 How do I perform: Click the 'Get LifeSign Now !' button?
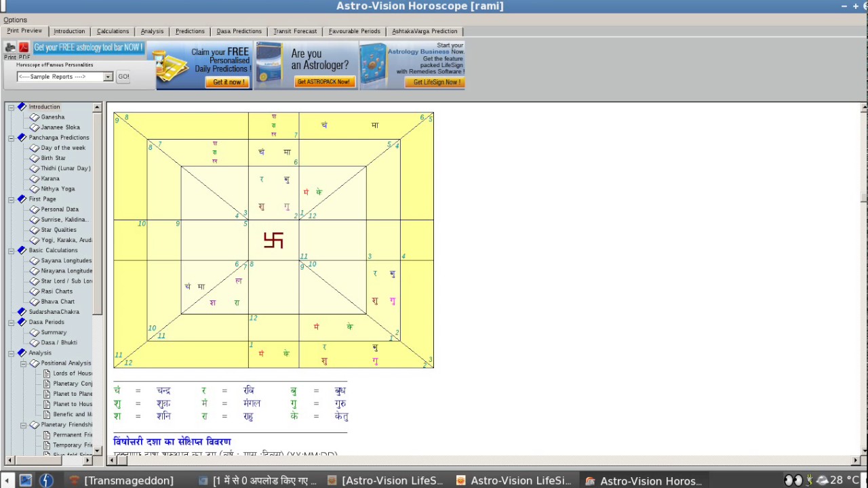pos(436,82)
